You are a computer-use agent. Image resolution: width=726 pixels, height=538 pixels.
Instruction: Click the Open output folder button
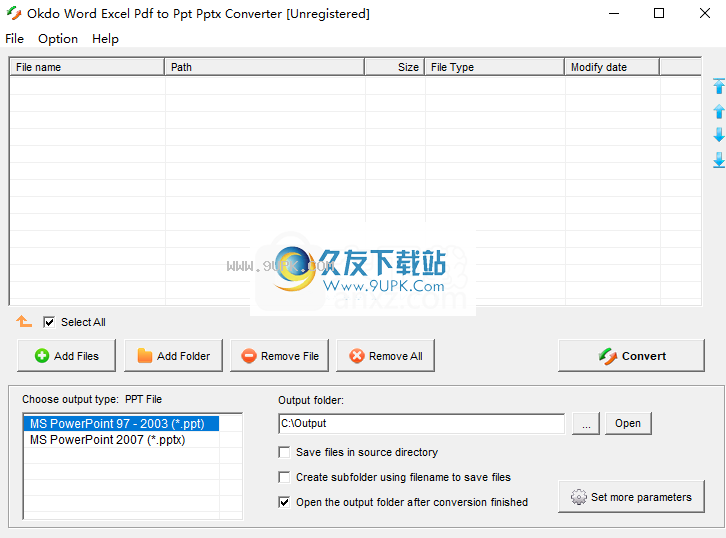coord(628,423)
